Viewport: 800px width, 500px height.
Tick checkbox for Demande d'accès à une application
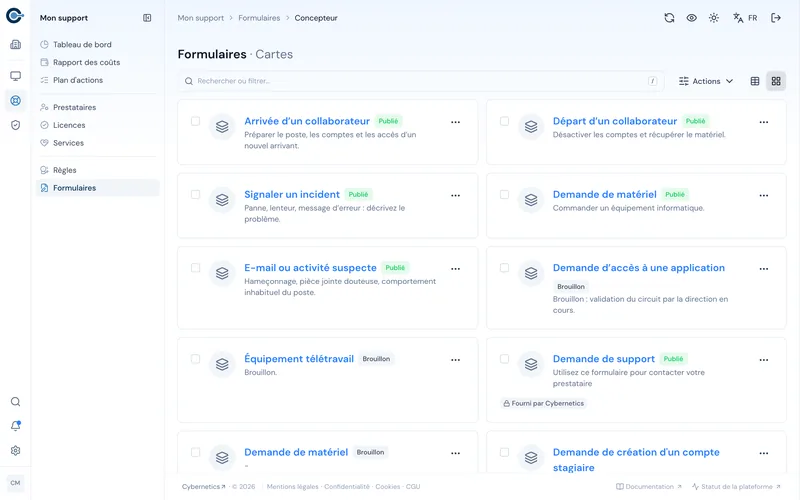[504, 268]
